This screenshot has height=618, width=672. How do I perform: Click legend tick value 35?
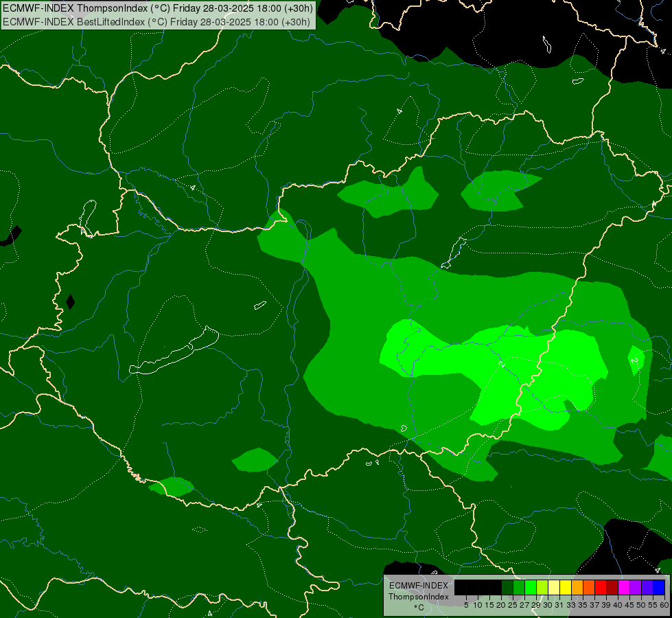click(583, 605)
